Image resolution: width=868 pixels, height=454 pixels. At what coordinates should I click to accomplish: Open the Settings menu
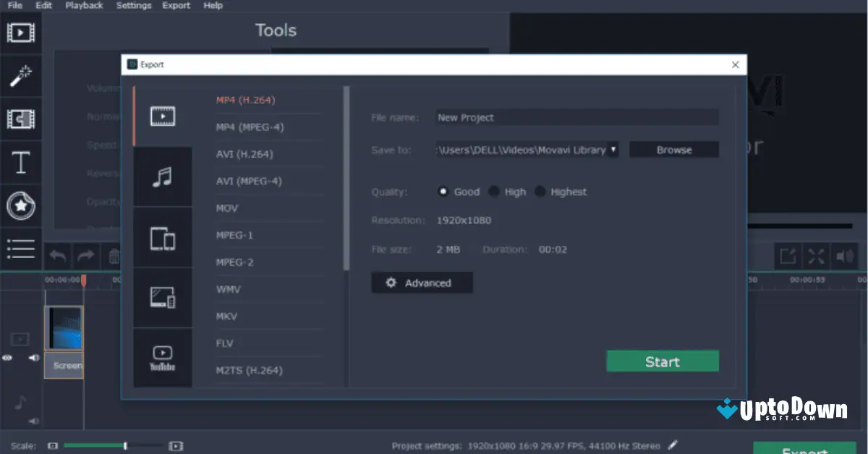point(133,5)
